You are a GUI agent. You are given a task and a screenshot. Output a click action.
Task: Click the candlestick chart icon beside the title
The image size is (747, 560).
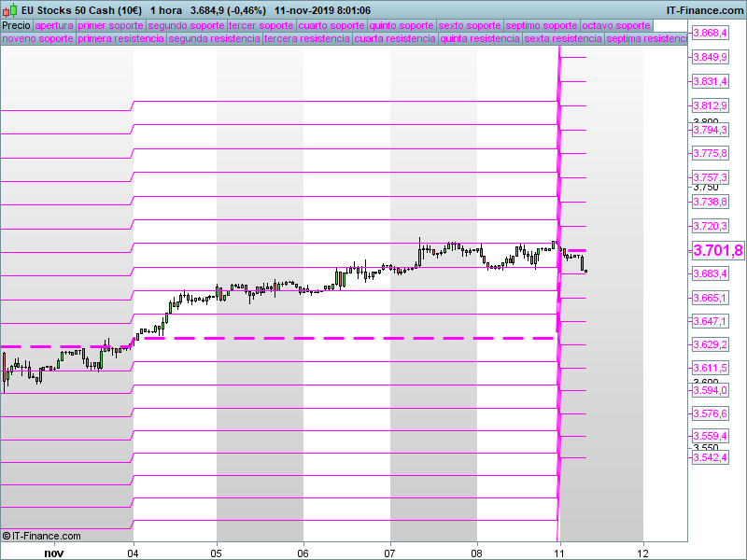tap(10, 10)
